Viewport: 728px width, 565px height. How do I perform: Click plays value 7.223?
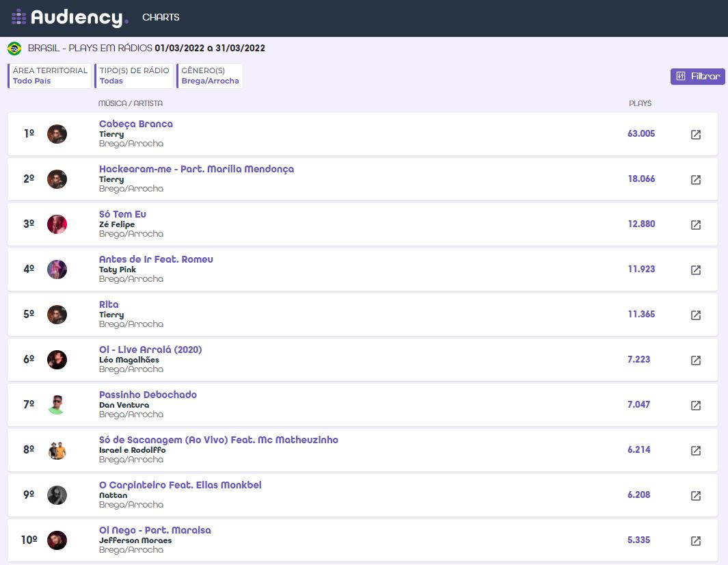coord(639,359)
